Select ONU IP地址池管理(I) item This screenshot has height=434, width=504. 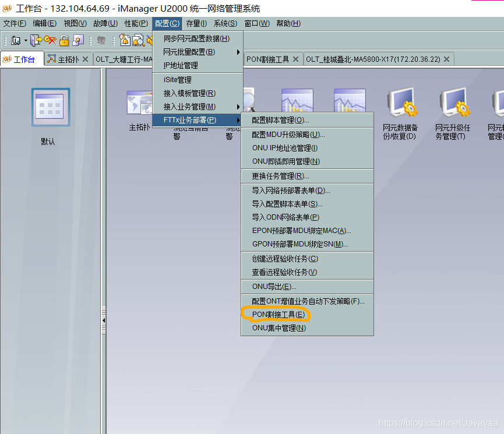[x=307, y=148]
